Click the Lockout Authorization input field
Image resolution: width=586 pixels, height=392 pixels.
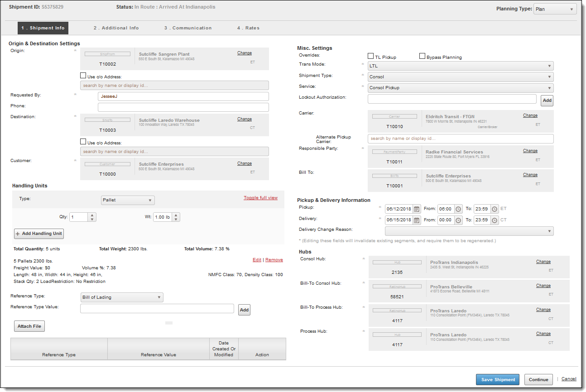[x=452, y=99]
